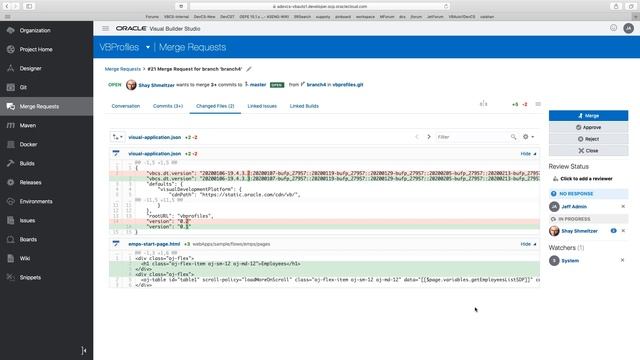This screenshot has height=360, width=640.
Task: Toggle comment icon on emps-start-page.html diff
Action: pyautogui.click(x=116, y=244)
